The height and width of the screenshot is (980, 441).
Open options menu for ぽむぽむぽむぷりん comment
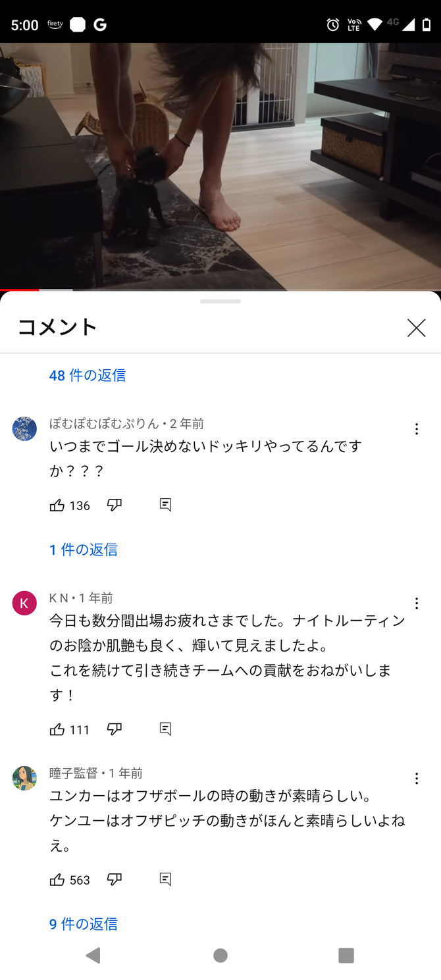click(417, 429)
